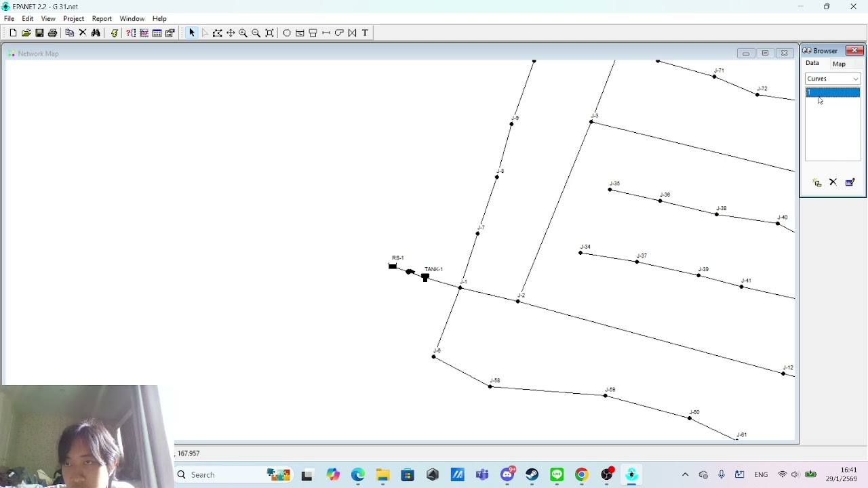
Task: Open the Report menu
Action: click(x=102, y=19)
